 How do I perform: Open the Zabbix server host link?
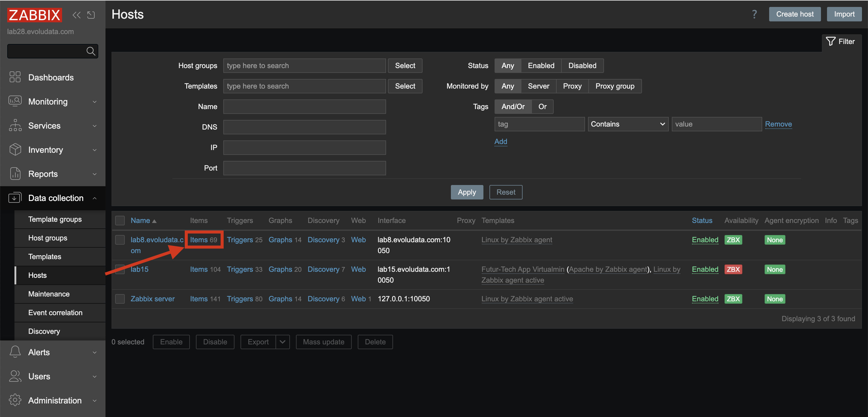tap(152, 299)
